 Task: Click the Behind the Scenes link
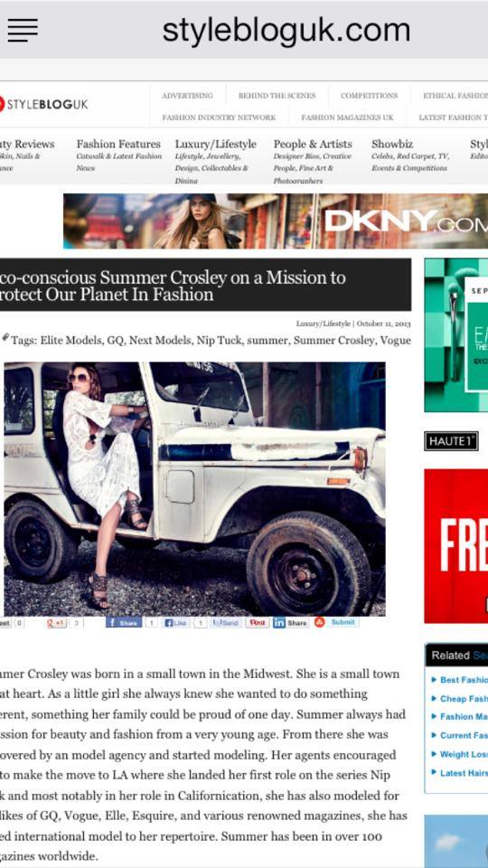click(277, 96)
